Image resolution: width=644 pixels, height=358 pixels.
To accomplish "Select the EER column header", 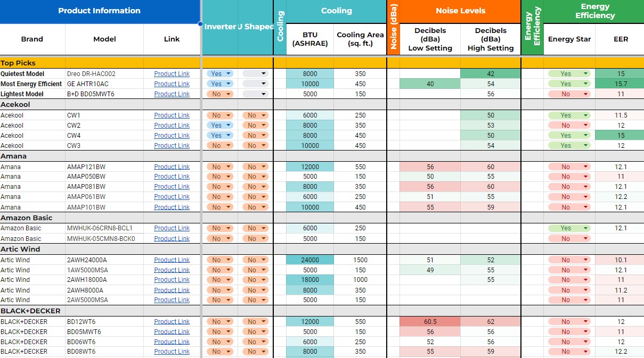I will [x=621, y=39].
